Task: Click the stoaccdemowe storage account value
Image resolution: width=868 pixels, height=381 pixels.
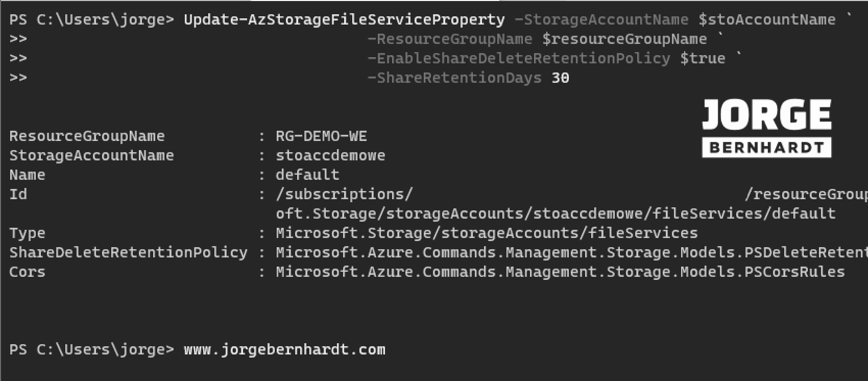Action: (x=330, y=156)
